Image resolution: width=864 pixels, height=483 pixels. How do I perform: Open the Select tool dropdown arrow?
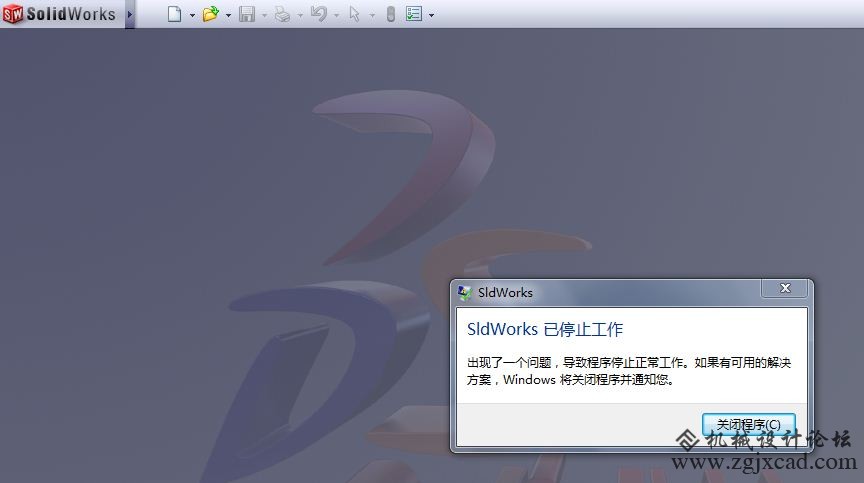coord(372,15)
